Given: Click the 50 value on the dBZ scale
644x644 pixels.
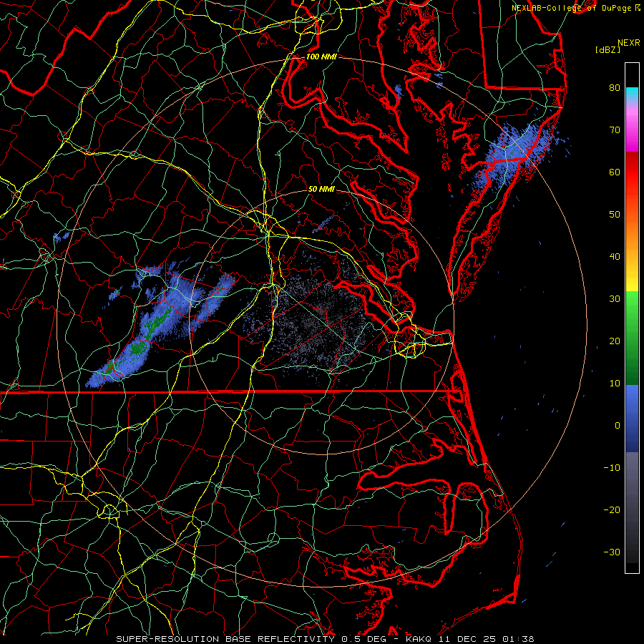Looking at the screenshot, I should click(x=615, y=215).
